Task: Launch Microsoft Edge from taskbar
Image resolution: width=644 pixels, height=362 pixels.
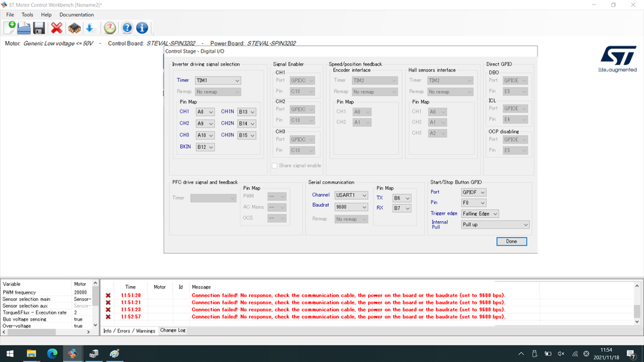Action: (x=52, y=354)
